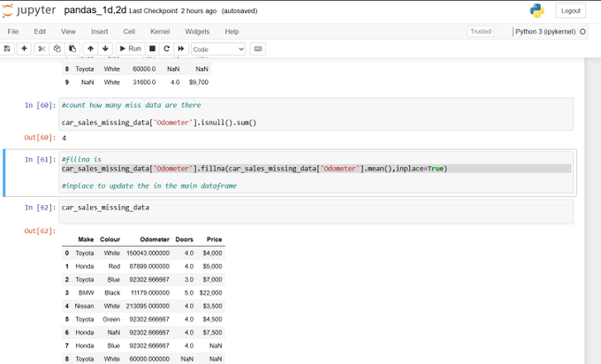This screenshot has height=364, width=601.
Task: Restart the kernel icon
Action: pos(166,49)
